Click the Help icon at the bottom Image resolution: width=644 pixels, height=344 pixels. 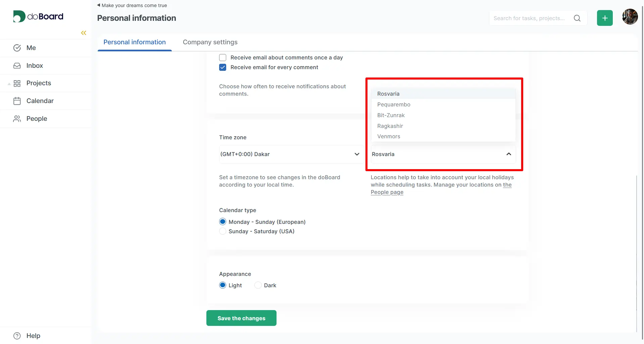pyautogui.click(x=17, y=336)
